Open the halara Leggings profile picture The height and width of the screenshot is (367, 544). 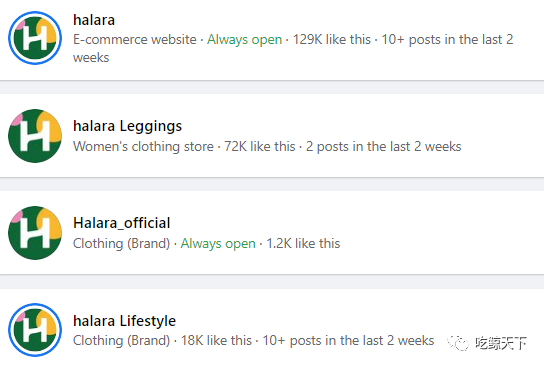pos(35,136)
